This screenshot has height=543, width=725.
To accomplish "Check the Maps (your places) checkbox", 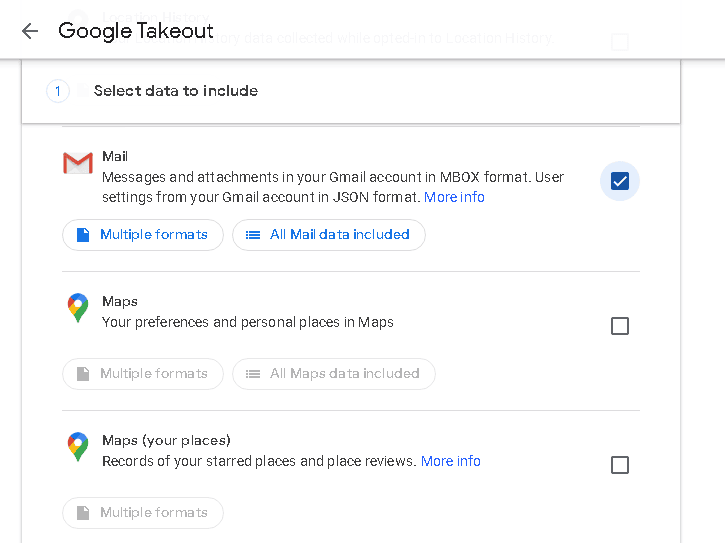I will pyautogui.click(x=620, y=465).
